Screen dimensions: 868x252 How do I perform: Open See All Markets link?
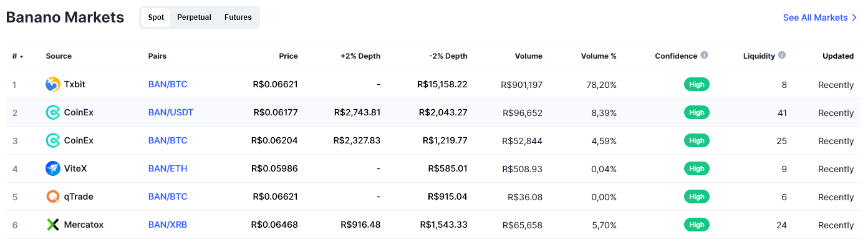[819, 17]
